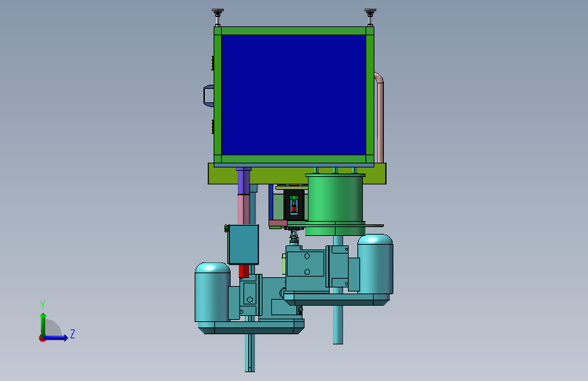Click the green Y axis arrow of the triad
Viewport: 588px width, 381px height.
pos(43,324)
